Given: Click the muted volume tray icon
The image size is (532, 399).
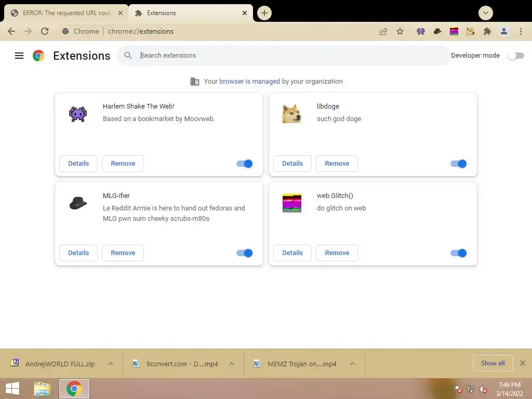Looking at the screenshot, I should [483, 389].
